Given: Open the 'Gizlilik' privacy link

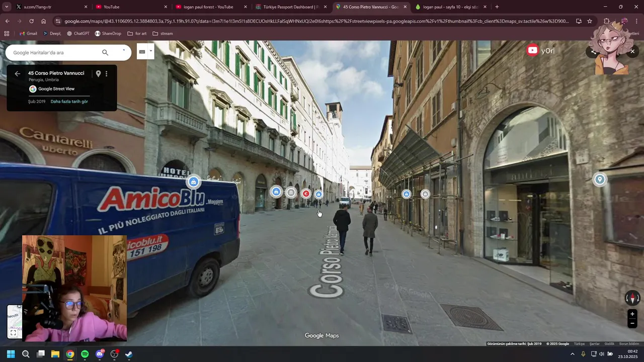Looking at the screenshot, I should click(609, 344).
